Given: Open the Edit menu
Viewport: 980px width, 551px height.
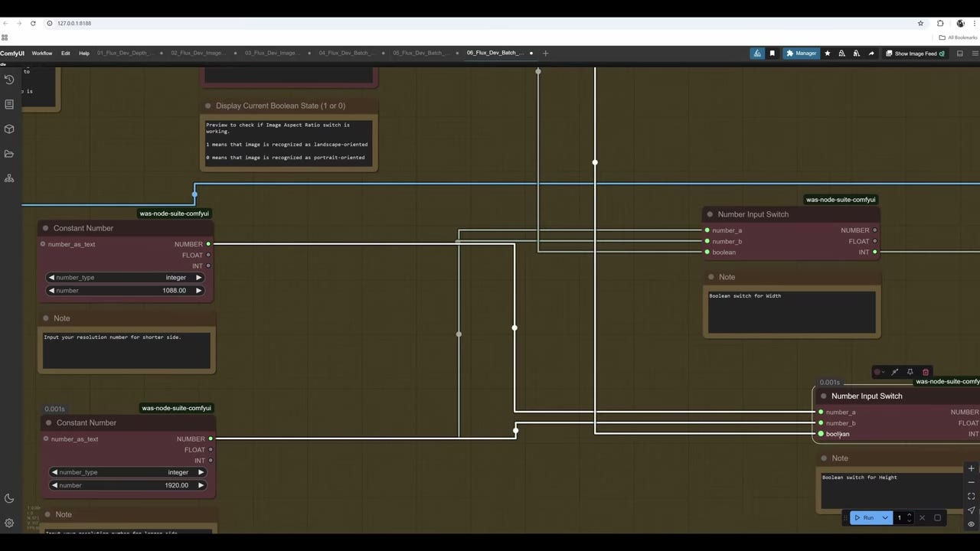Looking at the screenshot, I should click(66, 54).
